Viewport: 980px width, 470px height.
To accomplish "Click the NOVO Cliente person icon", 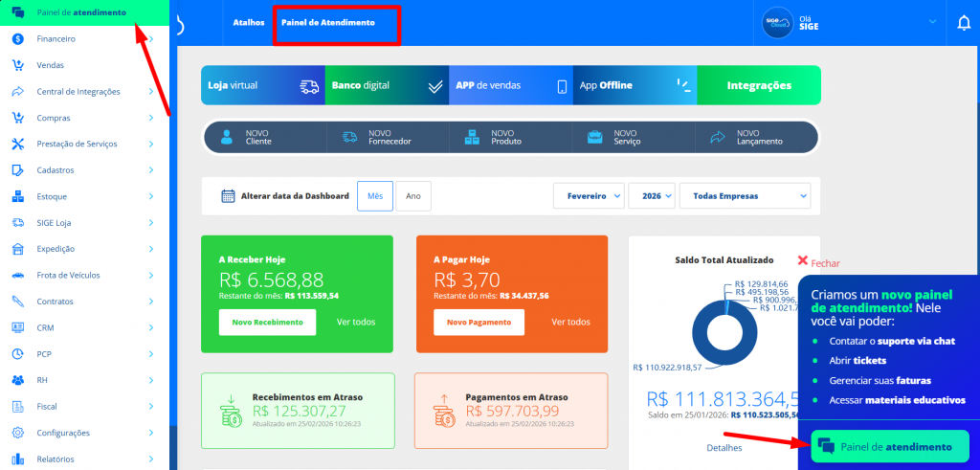I will tap(227, 138).
